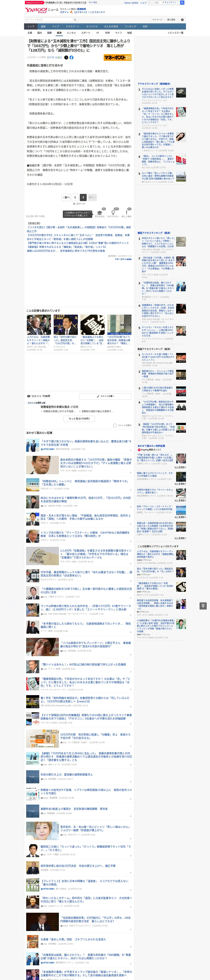210x980 pixels.
Task: Click the scroll-to-top arrow button
Action: tap(203, 606)
